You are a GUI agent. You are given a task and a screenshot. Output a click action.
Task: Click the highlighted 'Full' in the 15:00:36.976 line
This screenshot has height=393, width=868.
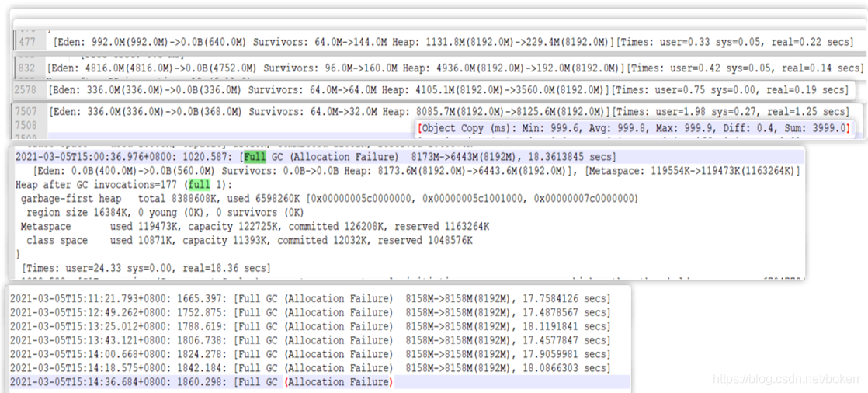tap(254, 157)
